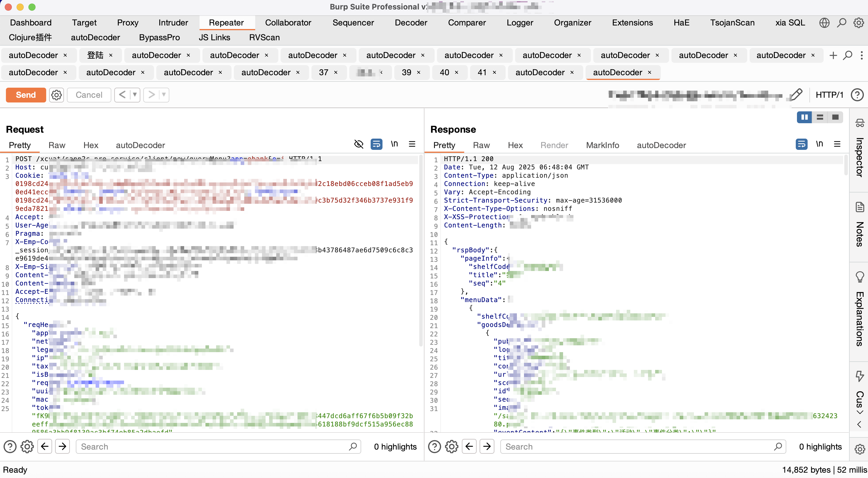Screen dimensions: 868x478
Task: Open the Request pane hamburger options menu
Action: tap(412, 144)
